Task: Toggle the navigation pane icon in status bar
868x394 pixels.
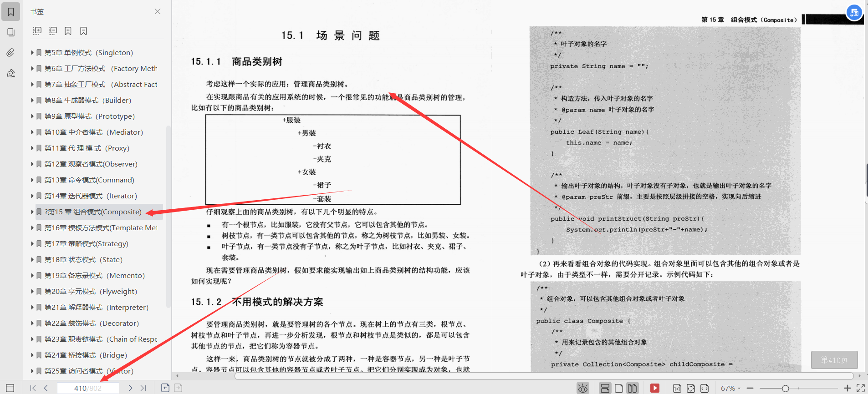Action: click(x=10, y=388)
